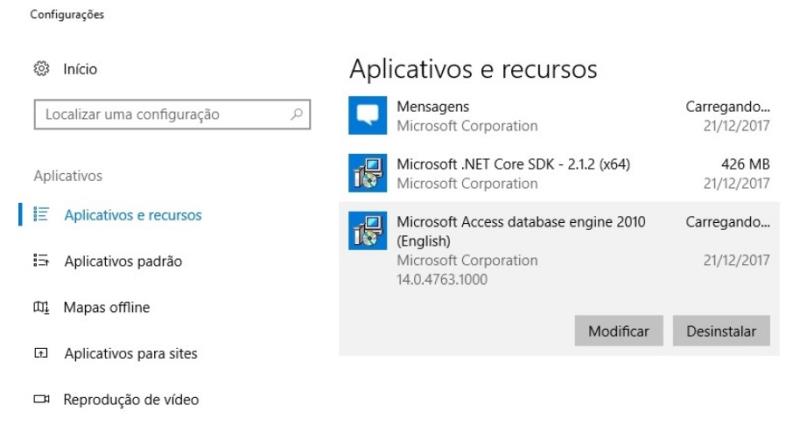800x432 pixels.
Task: Click the Aplicativos para sites icon
Action: click(x=42, y=354)
